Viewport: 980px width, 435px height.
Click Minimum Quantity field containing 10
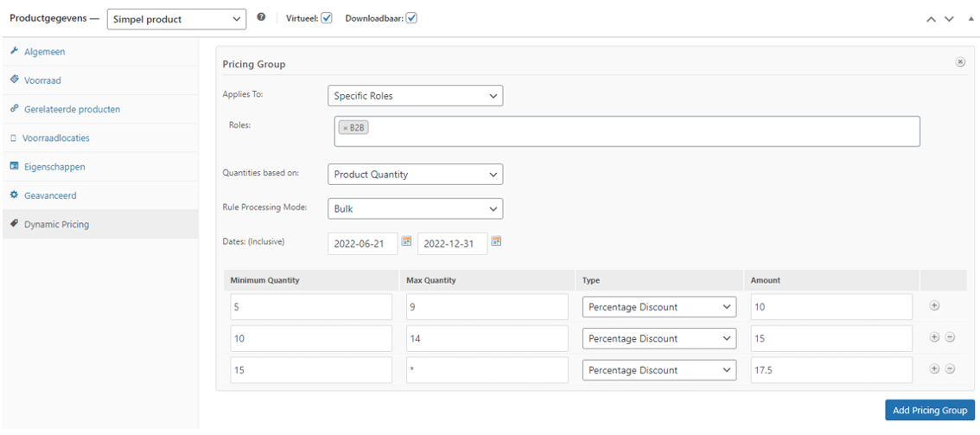click(x=311, y=338)
